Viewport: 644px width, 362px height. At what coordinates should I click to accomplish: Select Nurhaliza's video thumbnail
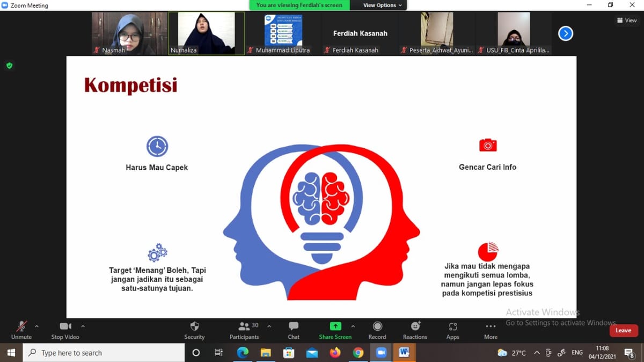click(206, 33)
